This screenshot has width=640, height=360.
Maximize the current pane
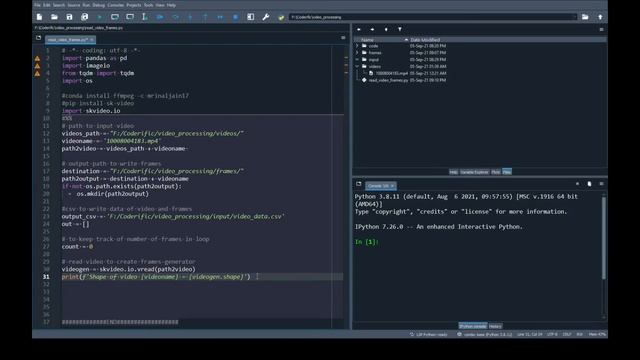point(251,17)
